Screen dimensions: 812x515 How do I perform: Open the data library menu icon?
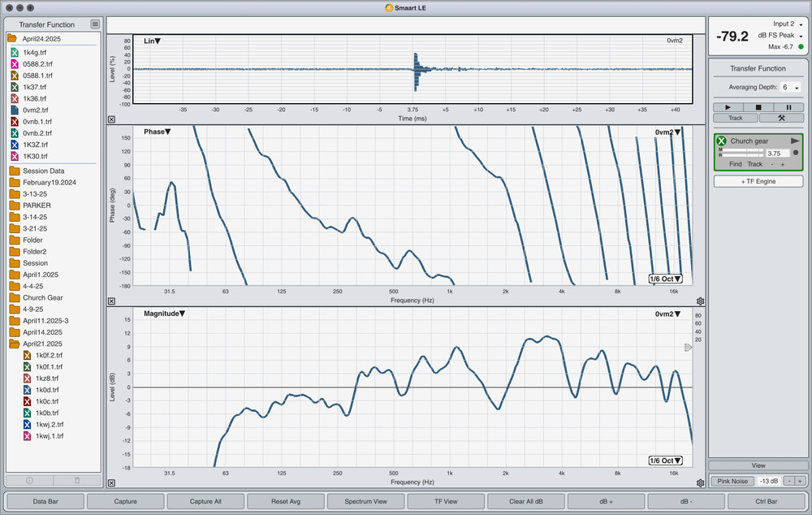[95, 24]
